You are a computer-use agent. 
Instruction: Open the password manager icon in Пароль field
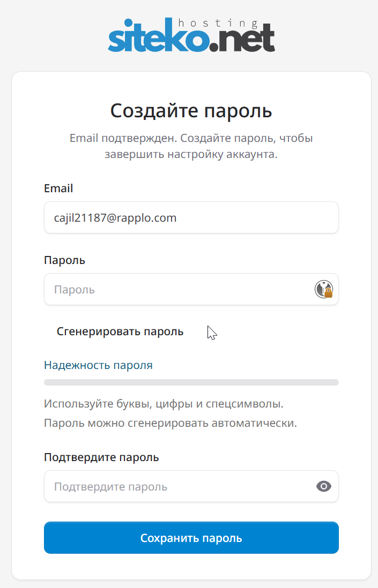323,289
